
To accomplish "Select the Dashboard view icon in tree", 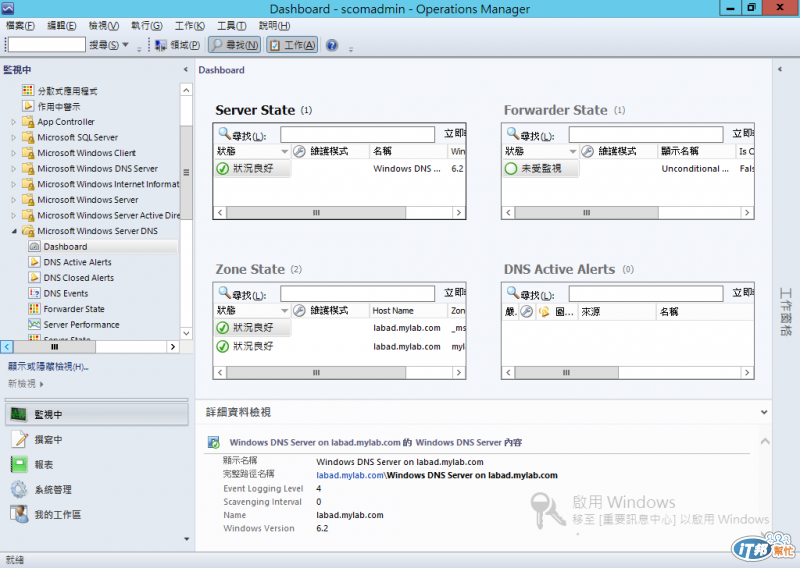I will [34, 246].
